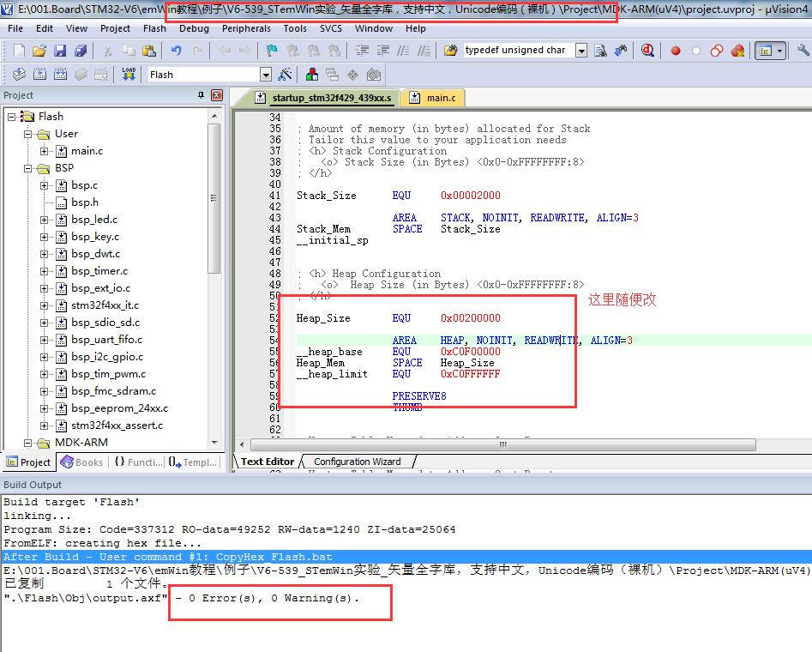Open Configuration with the wrench icon

[803, 51]
